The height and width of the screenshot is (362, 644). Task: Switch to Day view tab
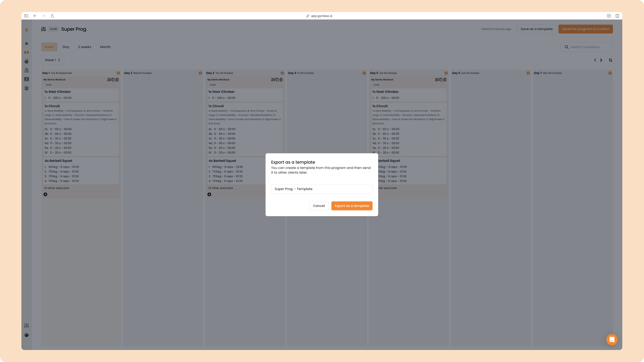click(66, 47)
